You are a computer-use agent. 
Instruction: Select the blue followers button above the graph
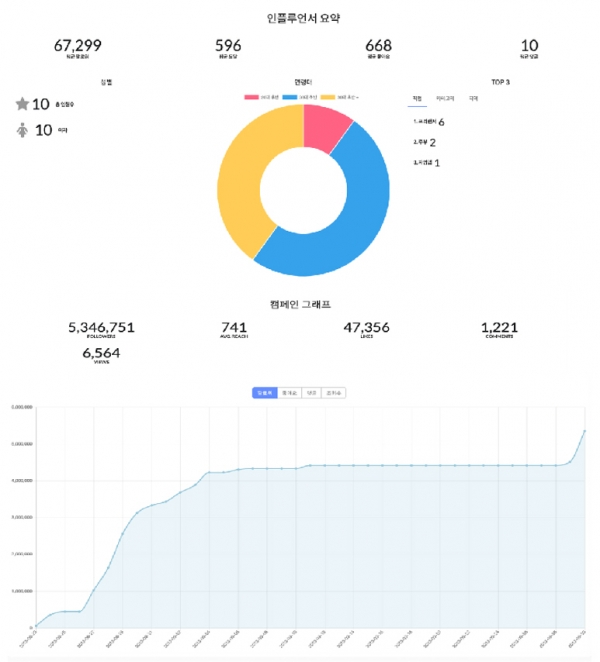point(265,393)
